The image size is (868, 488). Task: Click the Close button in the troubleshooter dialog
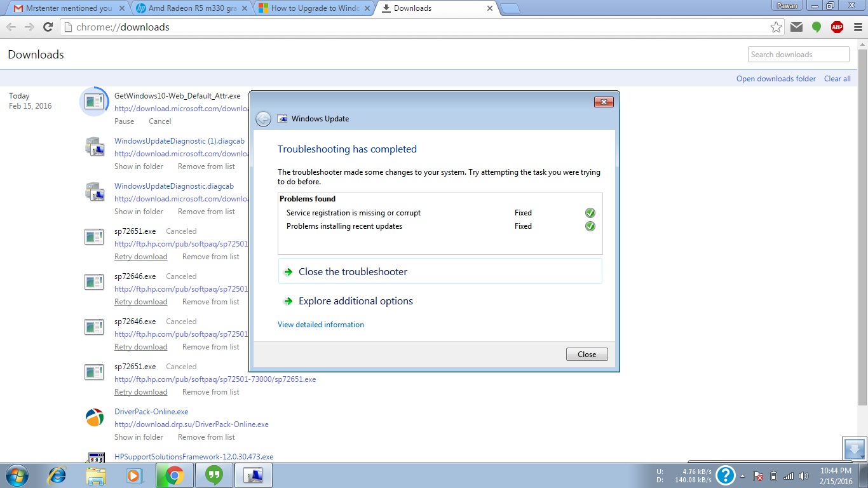point(587,355)
